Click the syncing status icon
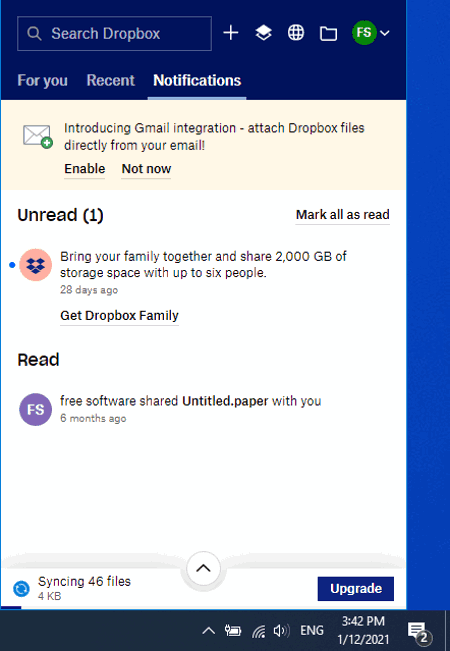The height and width of the screenshot is (651, 450). point(21,588)
